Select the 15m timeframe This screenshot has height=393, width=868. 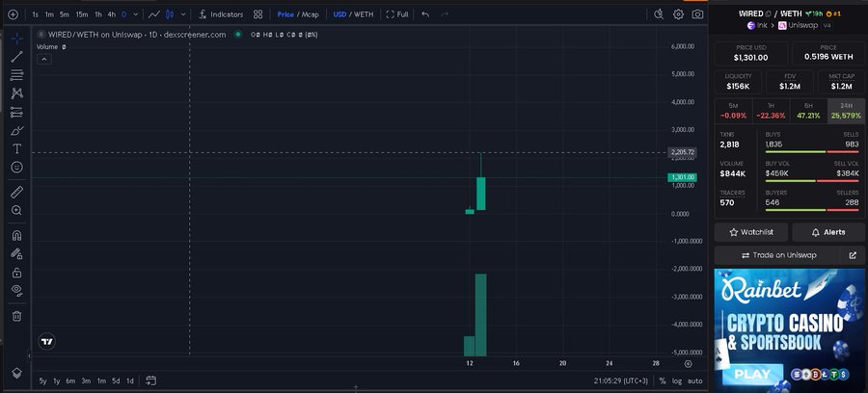tap(82, 14)
